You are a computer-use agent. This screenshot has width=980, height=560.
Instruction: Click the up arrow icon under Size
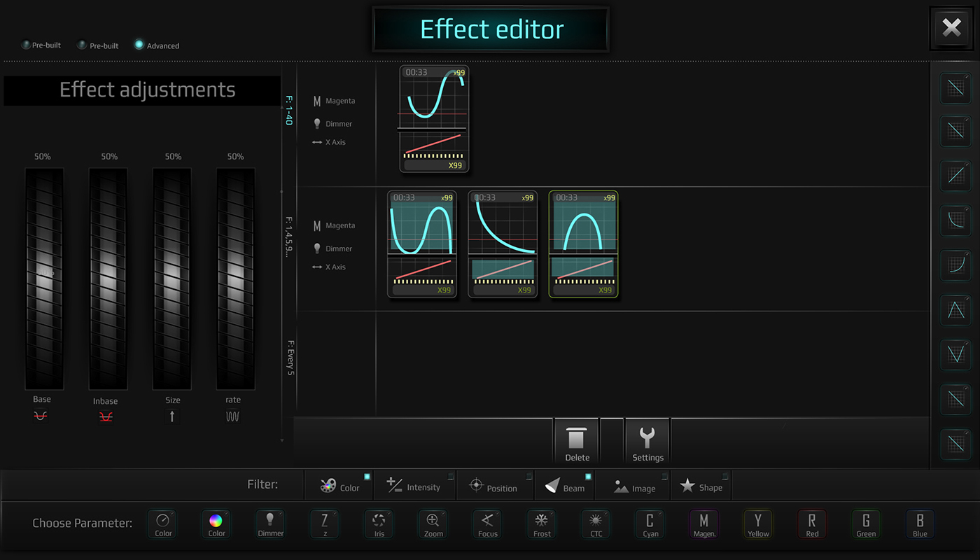click(x=172, y=416)
